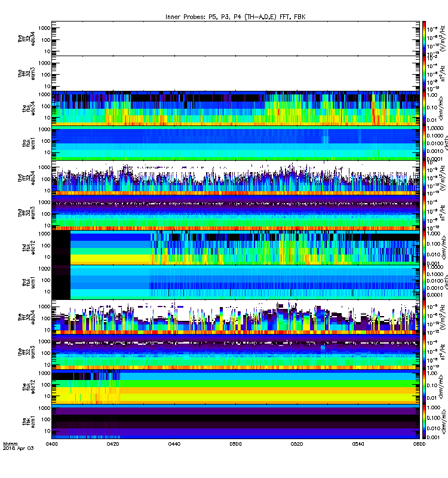Viewport: 448px width, 478px height.
Task: Click the '0540' time axis label
Action: [x=358, y=444]
